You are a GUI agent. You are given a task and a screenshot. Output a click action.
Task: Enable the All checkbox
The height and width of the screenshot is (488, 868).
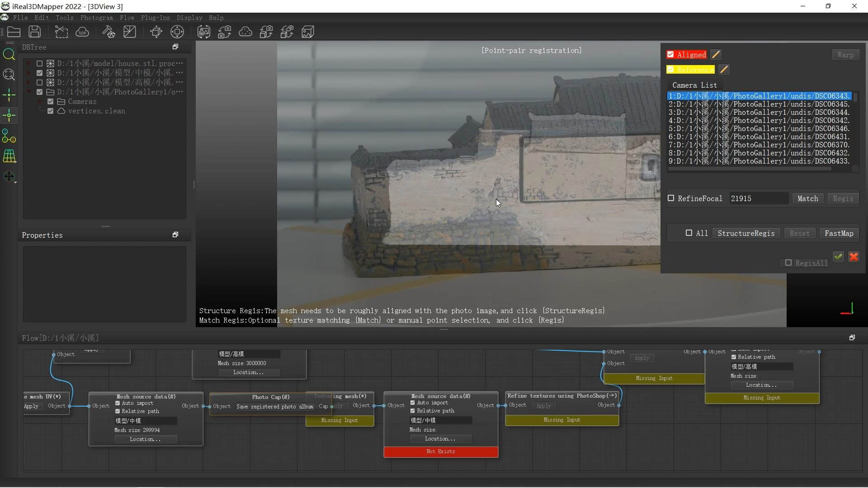689,233
